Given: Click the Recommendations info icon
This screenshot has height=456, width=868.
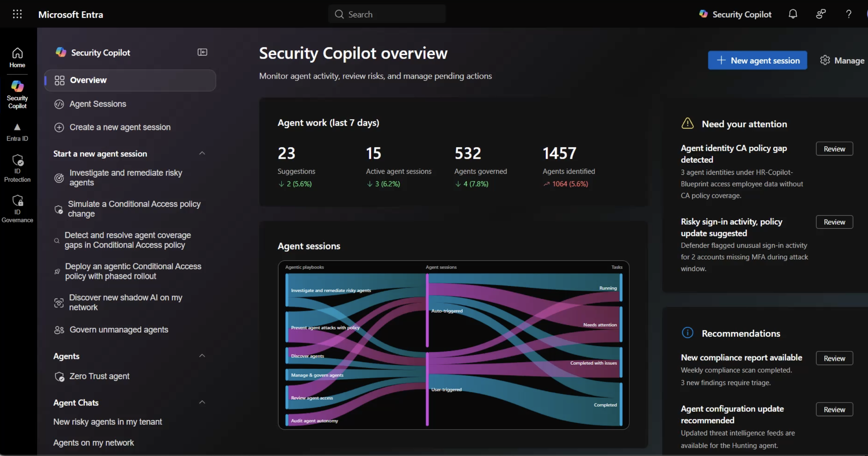Looking at the screenshot, I should tap(687, 333).
